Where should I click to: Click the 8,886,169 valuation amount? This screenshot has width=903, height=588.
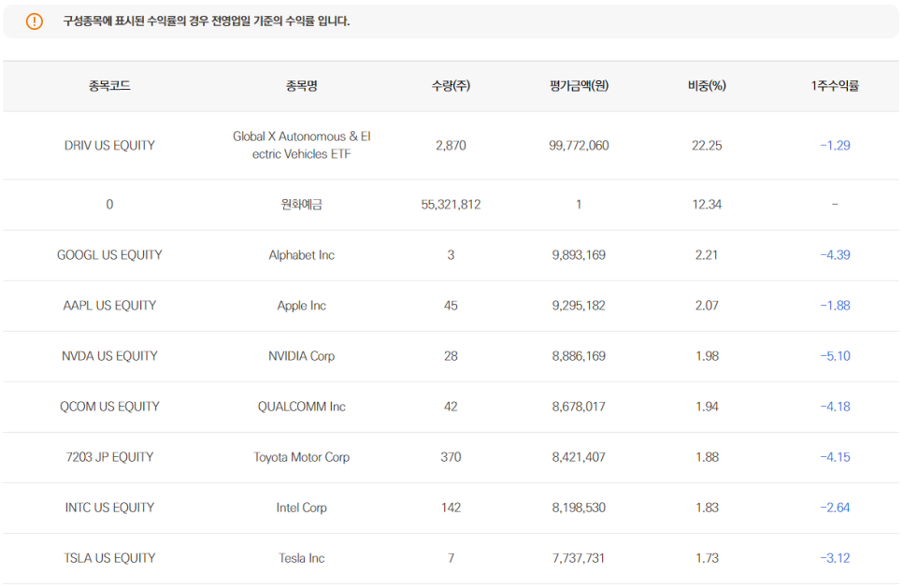click(579, 356)
